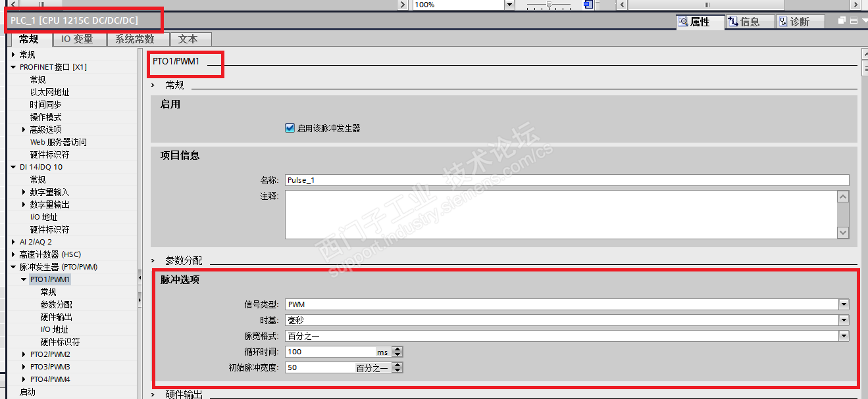Collapse the 常规 section header in content pane
Image resolution: width=868 pixels, height=399 pixels.
(153, 85)
